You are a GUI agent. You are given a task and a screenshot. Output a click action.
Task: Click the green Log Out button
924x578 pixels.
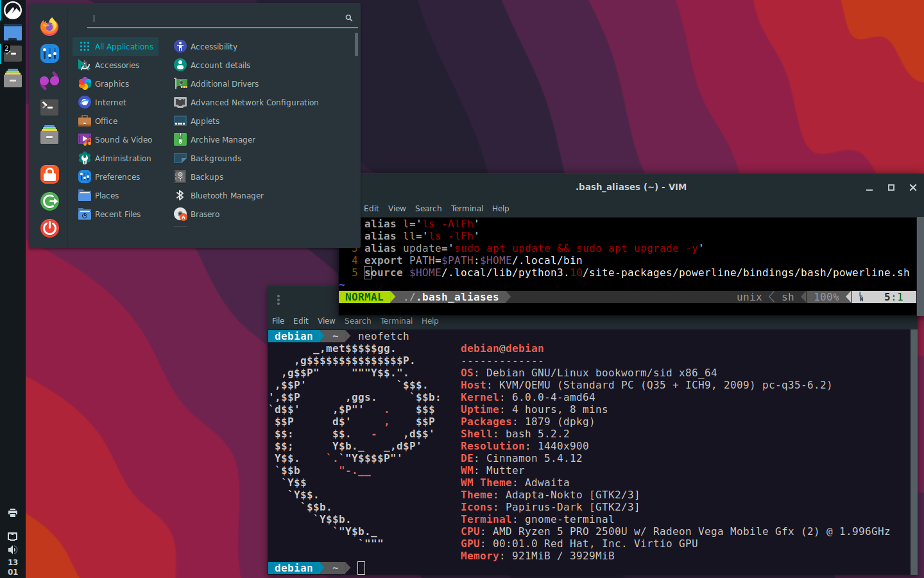tap(49, 201)
